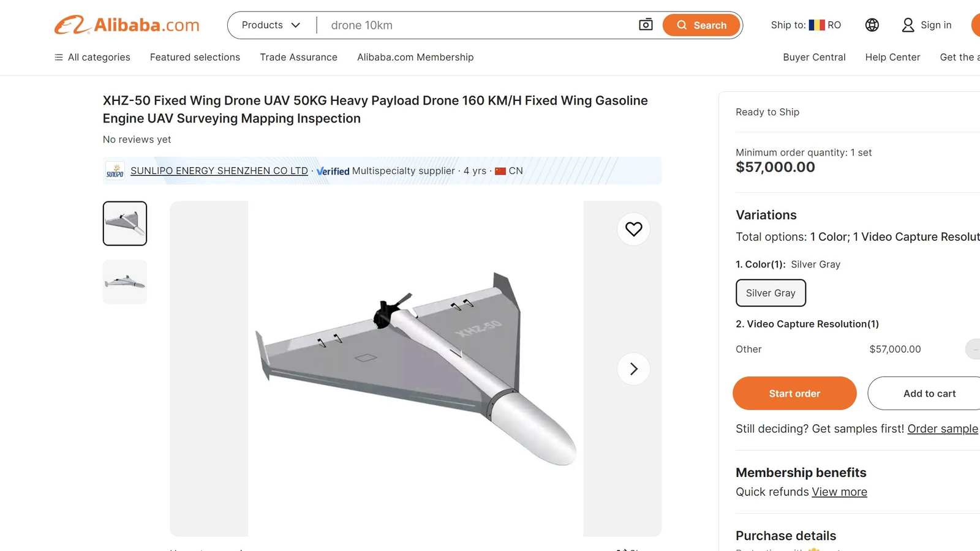Open image search camera icon
The image size is (980, 551).
(646, 25)
